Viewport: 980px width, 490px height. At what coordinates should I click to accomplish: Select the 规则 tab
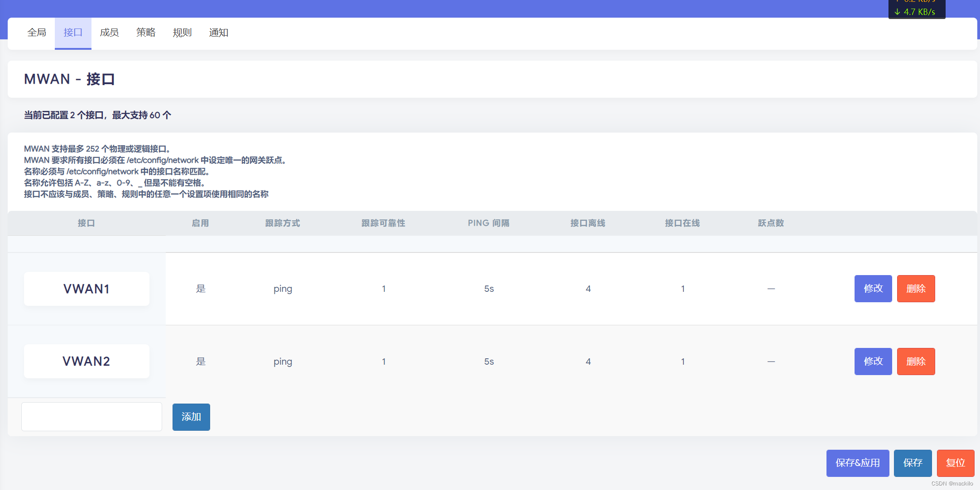[182, 33]
